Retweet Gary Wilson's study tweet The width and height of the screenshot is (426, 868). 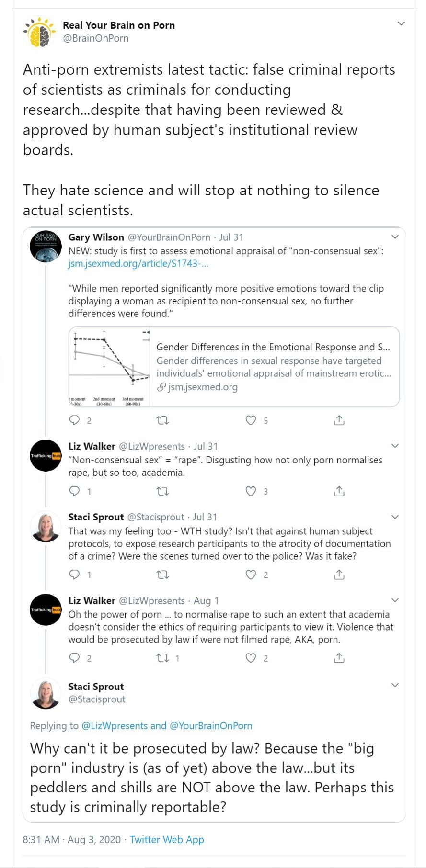[x=163, y=420]
